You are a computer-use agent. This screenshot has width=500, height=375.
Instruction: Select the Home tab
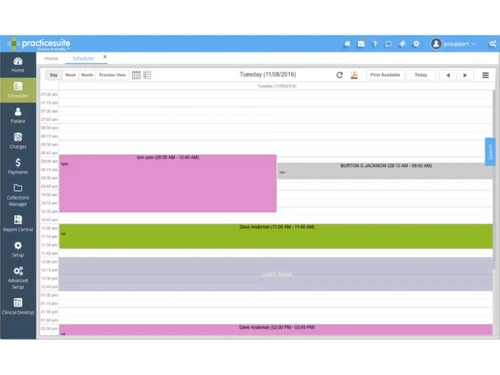pyautogui.click(x=51, y=58)
